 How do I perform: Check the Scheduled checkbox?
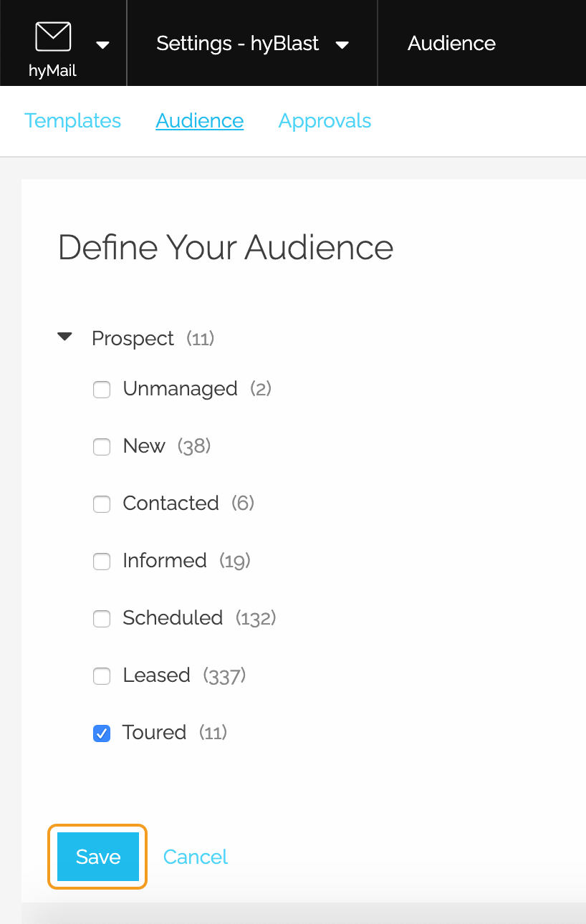tap(102, 619)
